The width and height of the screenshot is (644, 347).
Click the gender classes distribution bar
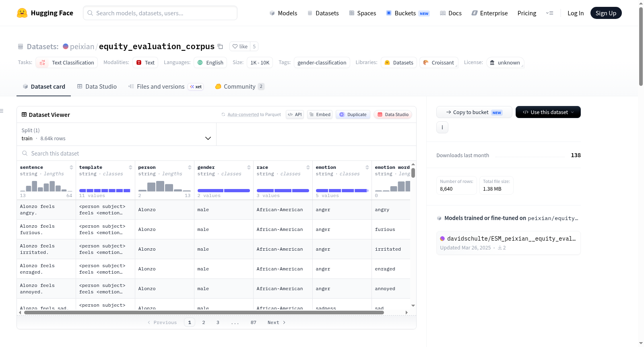224,191
